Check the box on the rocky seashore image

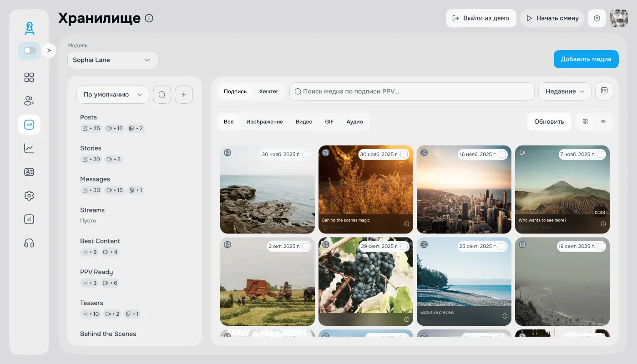coord(306,155)
